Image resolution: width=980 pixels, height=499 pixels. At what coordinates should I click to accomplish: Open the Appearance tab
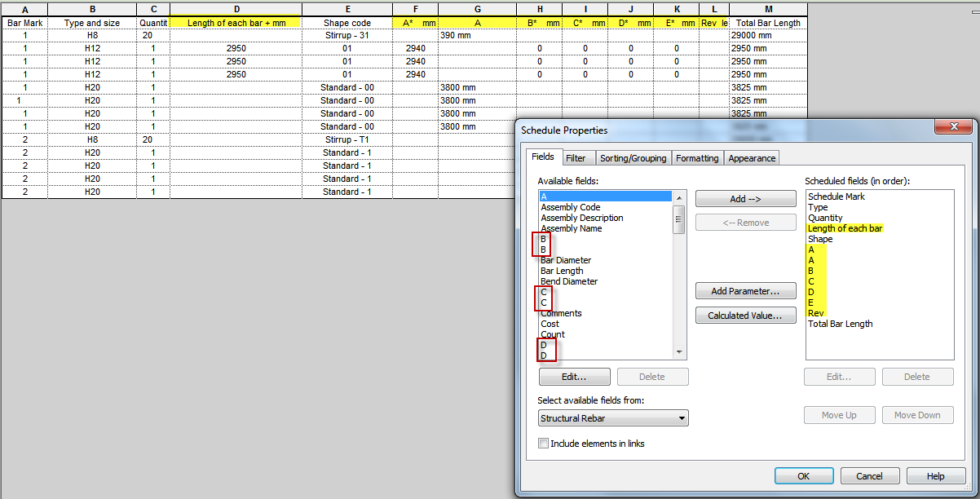tap(751, 157)
